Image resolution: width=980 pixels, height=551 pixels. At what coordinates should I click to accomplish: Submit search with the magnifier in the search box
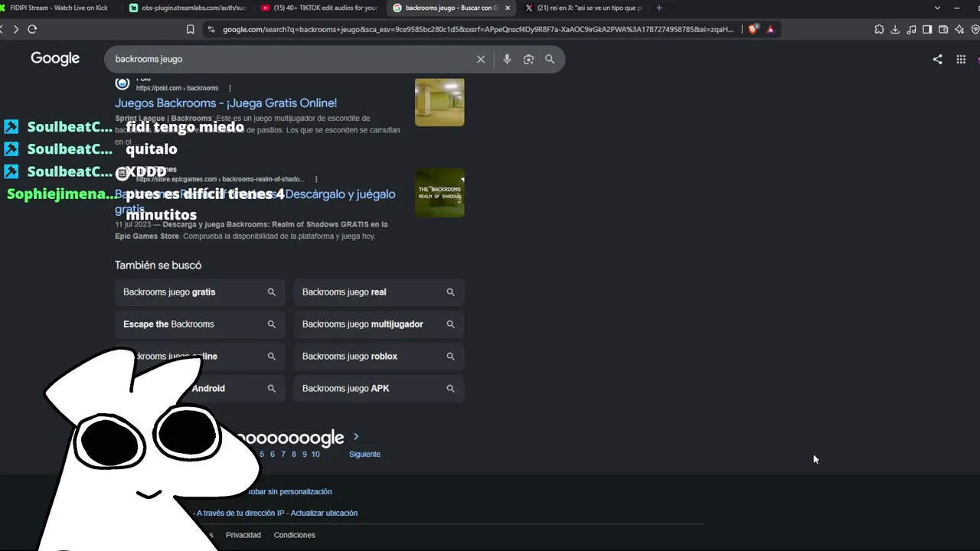coord(550,59)
